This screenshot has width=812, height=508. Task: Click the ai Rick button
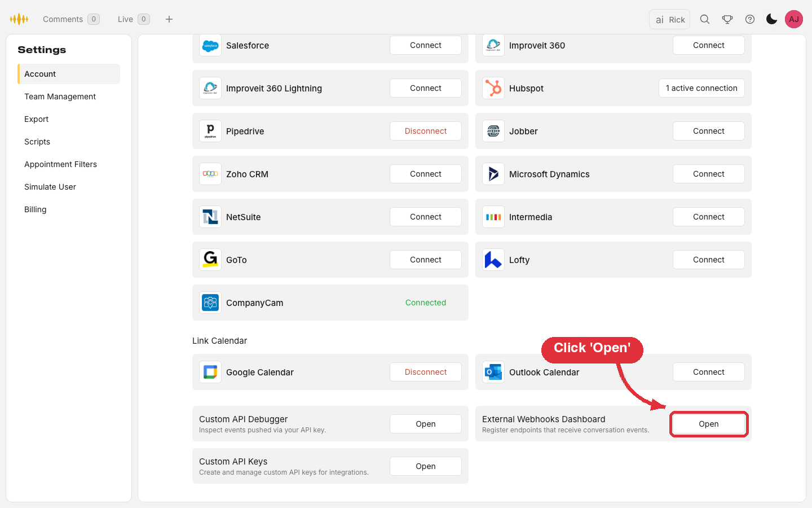pyautogui.click(x=670, y=19)
